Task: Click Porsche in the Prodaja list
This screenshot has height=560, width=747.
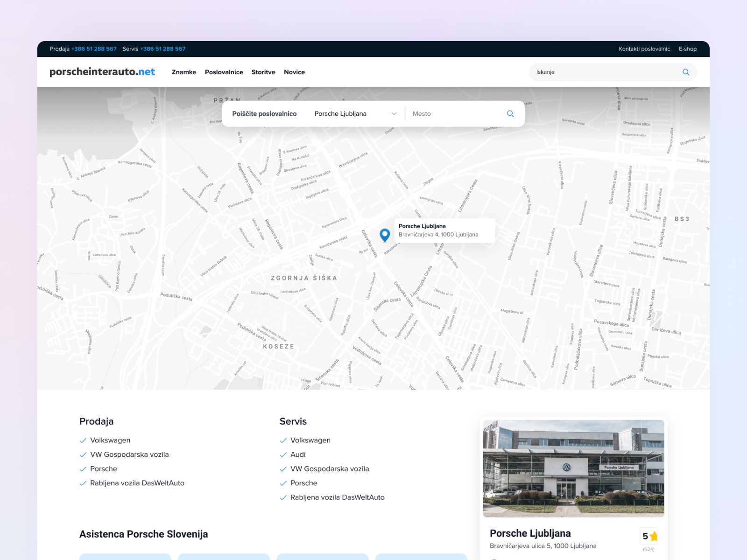Action: [104, 469]
